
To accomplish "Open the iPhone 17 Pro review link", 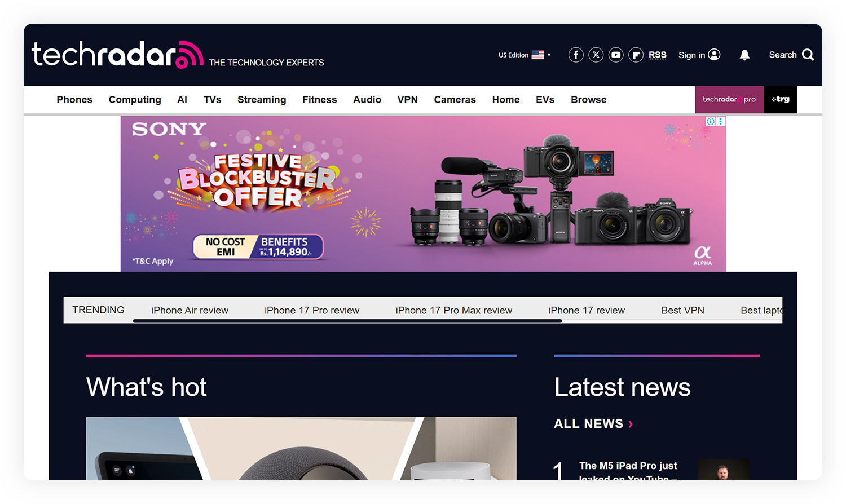I will (312, 310).
